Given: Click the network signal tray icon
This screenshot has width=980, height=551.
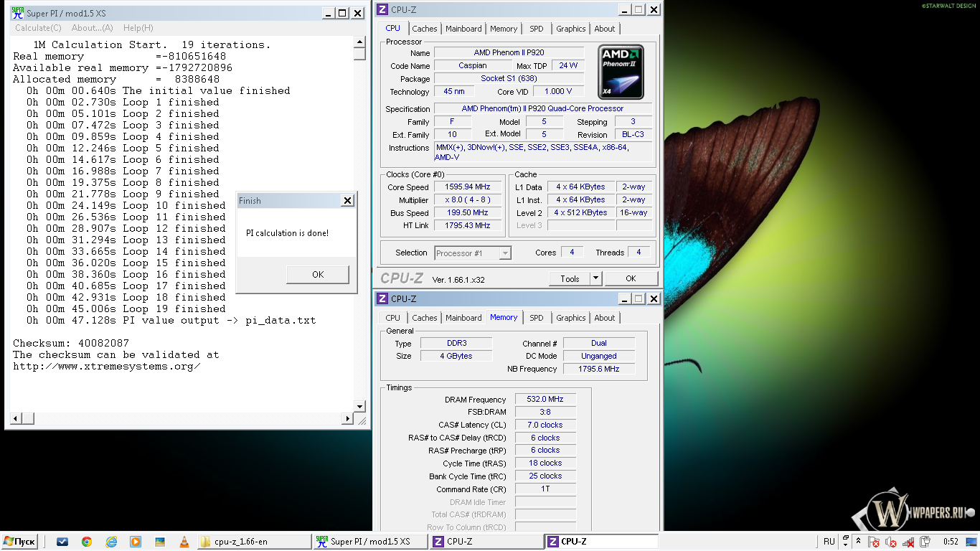Looking at the screenshot, I should click(x=909, y=542).
